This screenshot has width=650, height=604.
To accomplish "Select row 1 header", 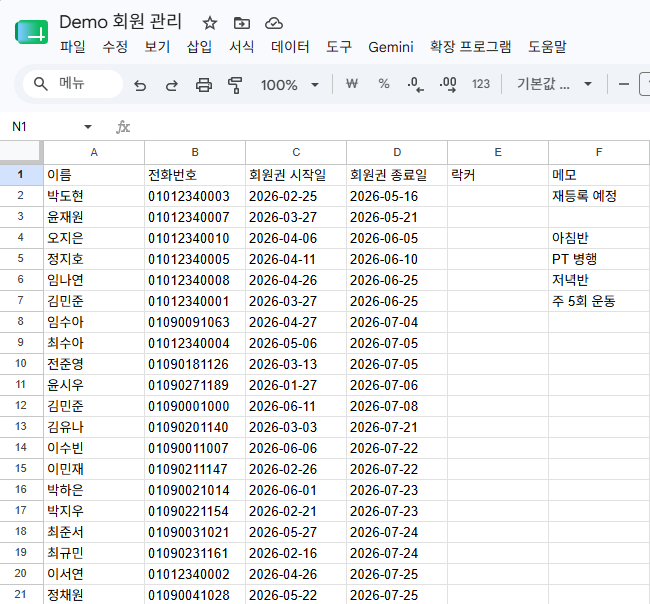I will tap(21, 175).
